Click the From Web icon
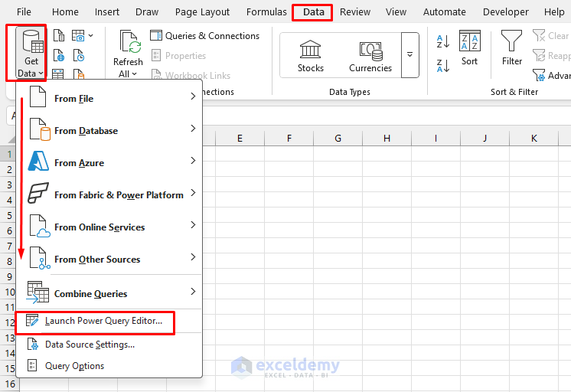 (59, 56)
